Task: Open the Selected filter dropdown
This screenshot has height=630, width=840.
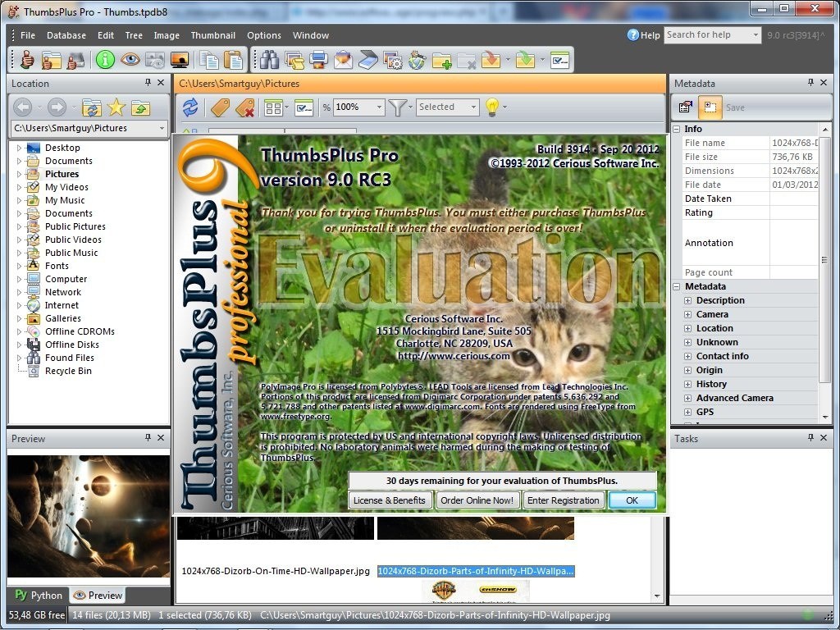Action: click(473, 107)
